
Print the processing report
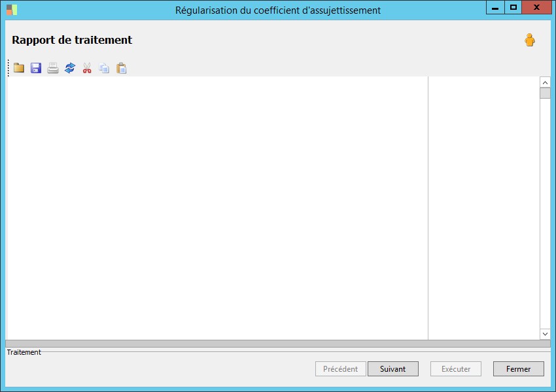53,68
